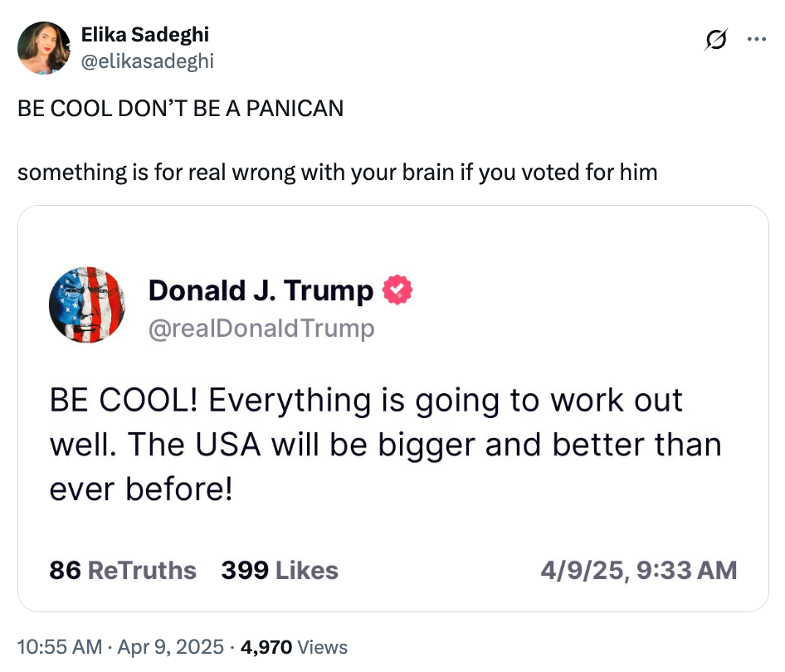This screenshot has width=785, height=672.
Task: Open Elika Sadeghi's profile avatar
Action: click(44, 47)
